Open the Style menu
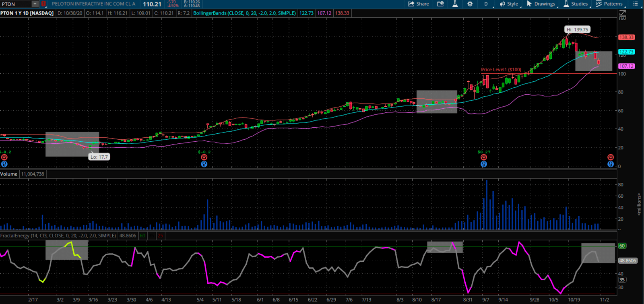Viewport: 644px width, 304px height. pos(509,4)
